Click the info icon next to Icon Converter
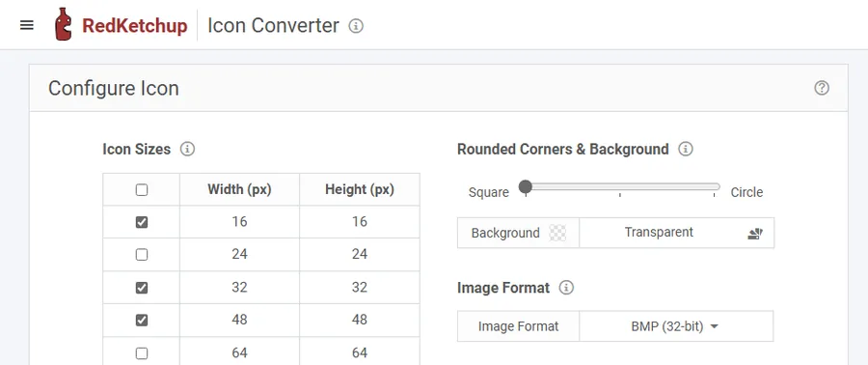The height and width of the screenshot is (365, 868). pyautogui.click(x=356, y=26)
